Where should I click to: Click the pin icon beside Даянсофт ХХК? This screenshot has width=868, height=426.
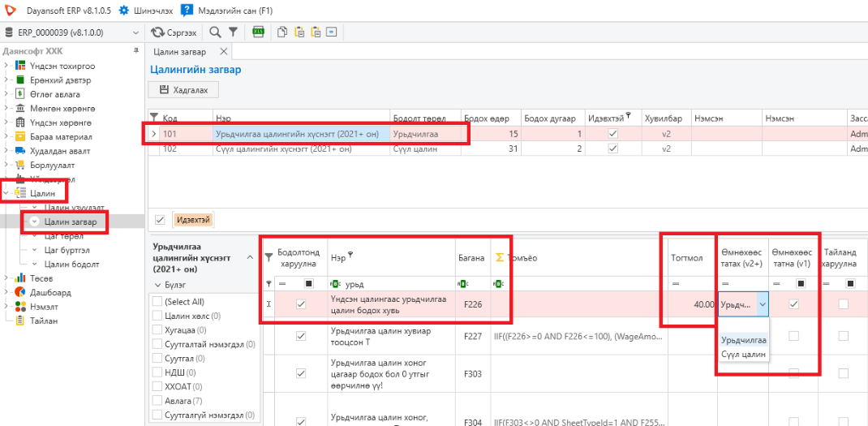[x=136, y=51]
